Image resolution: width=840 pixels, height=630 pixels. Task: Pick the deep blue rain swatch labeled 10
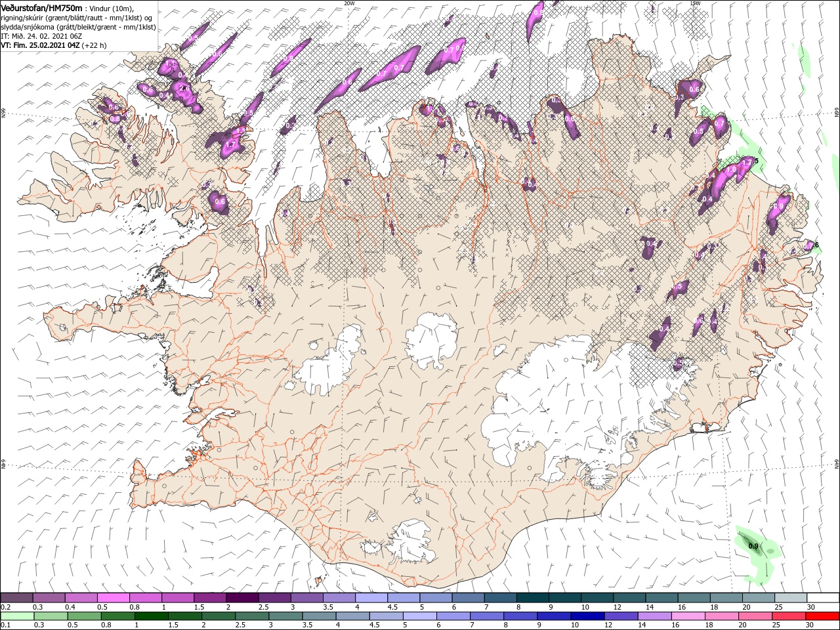click(x=587, y=616)
